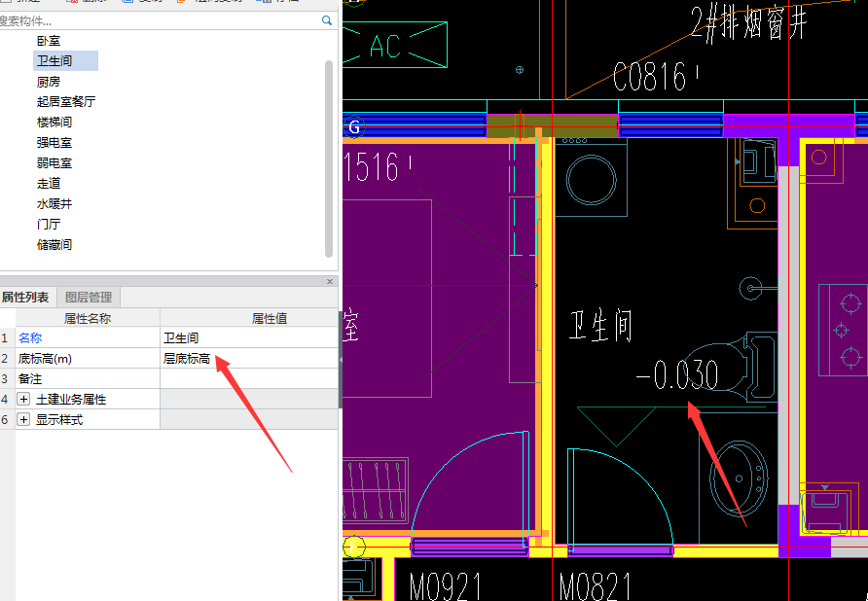This screenshot has width=868, height=601.
Task: Click the M0821 door label
Action: tap(596, 586)
